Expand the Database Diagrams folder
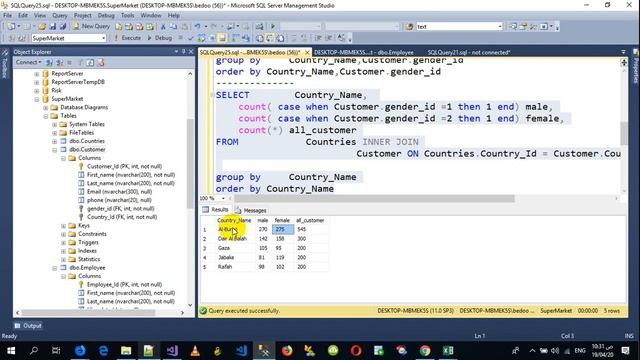Viewport: 640px width, 360px height. point(46,108)
